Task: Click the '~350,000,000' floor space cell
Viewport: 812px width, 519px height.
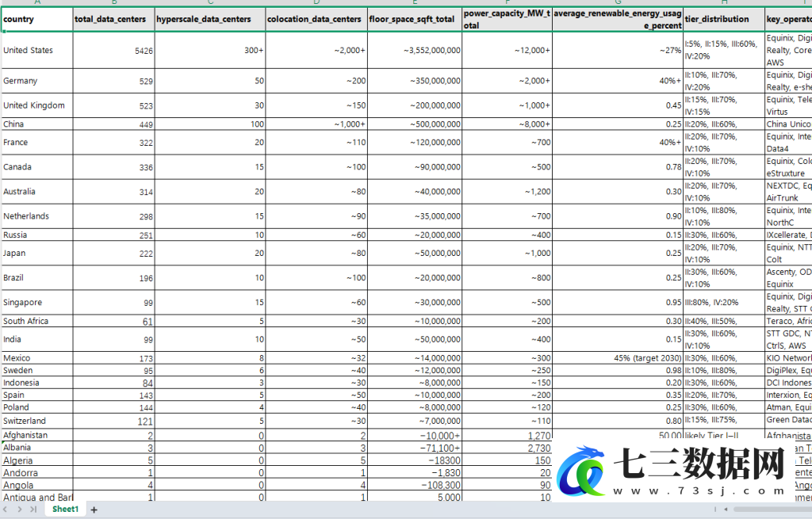Action: pyautogui.click(x=415, y=81)
